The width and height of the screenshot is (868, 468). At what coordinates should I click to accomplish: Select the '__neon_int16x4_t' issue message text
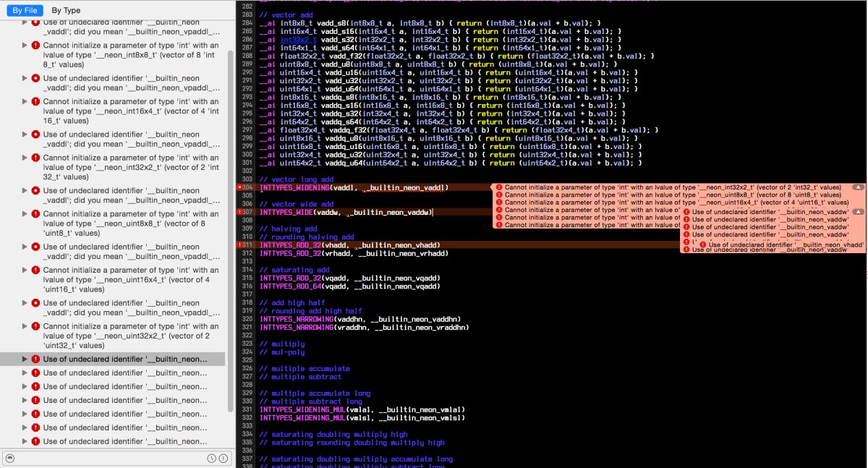click(x=131, y=111)
